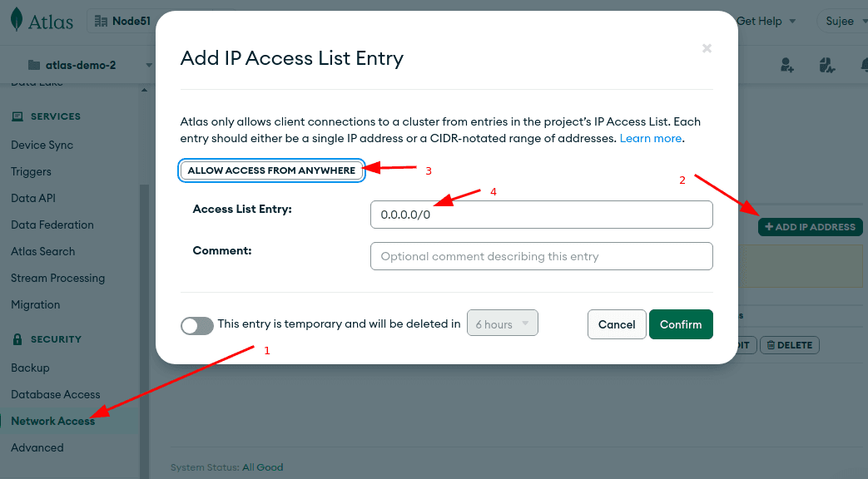Follow the Learn more link
The height and width of the screenshot is (479, 868).
tap(651, 138)
